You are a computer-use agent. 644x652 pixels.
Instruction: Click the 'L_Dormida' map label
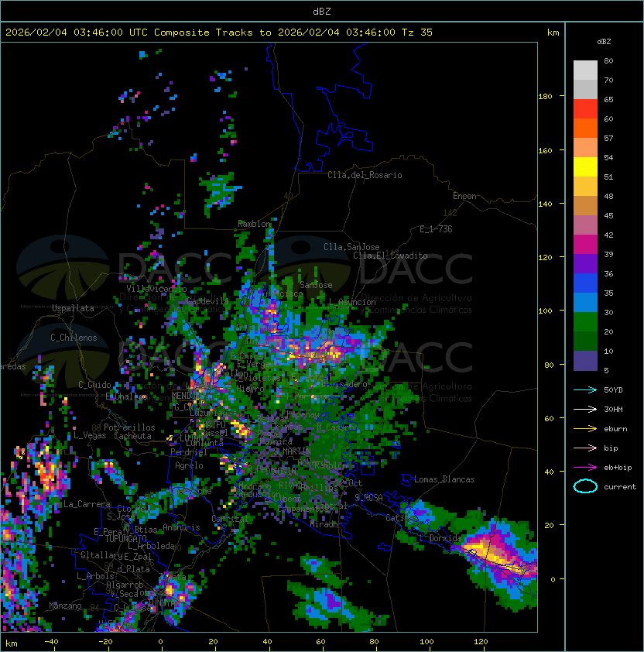tap(440, 538)
